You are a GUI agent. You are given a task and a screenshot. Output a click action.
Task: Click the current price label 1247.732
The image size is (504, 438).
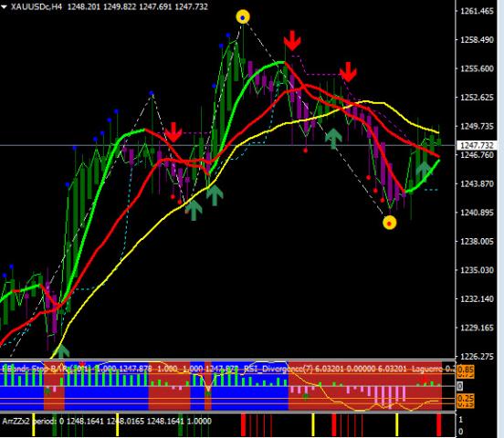tap(477, 145)
